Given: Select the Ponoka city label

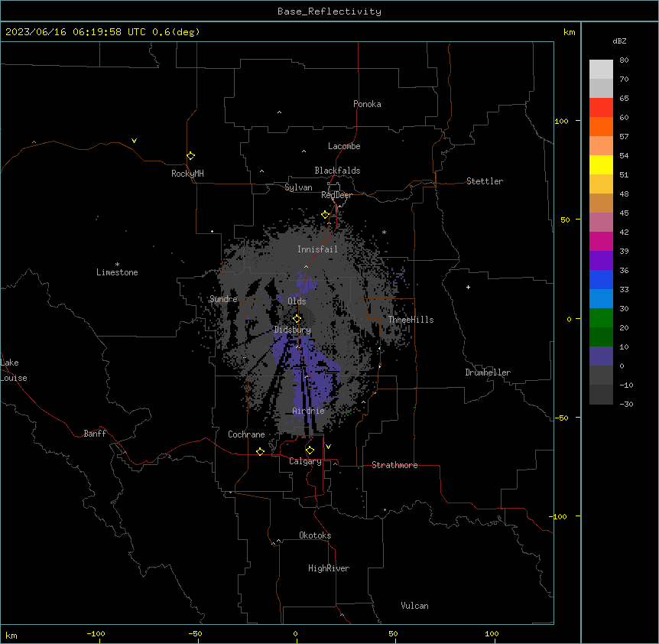Looking at the screenshot, I should point(367,104).
